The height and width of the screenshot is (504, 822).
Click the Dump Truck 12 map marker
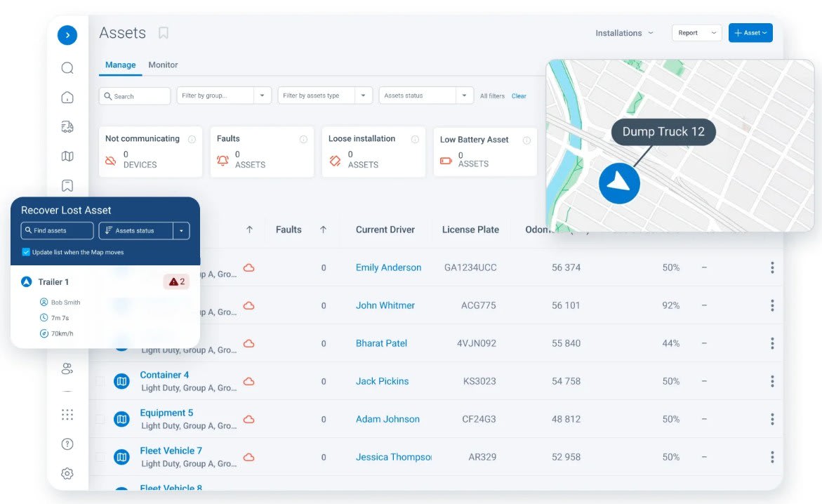click(619, 183)
